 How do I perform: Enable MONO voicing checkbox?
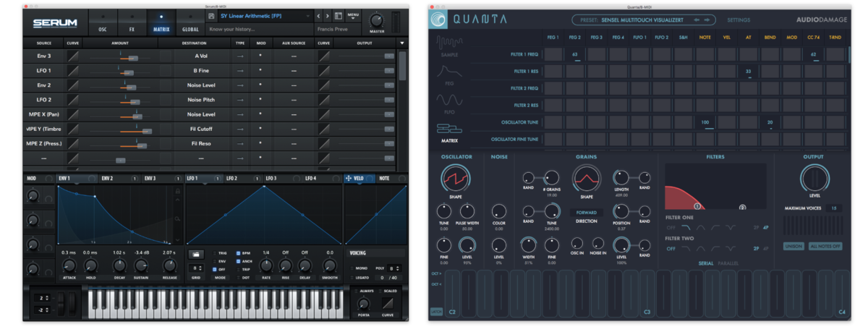coord(352,268)
